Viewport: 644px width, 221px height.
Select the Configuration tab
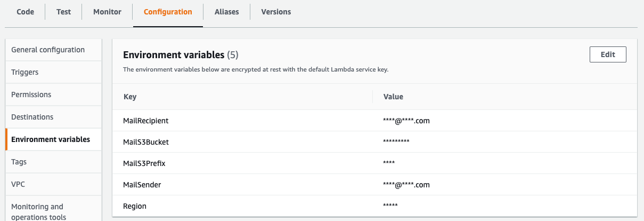pos(168,12)
